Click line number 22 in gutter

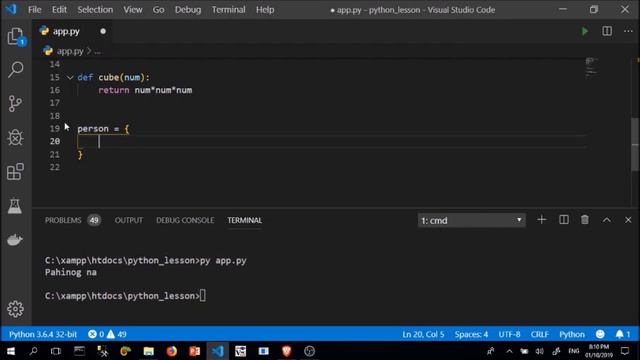(x=55, y=167)
